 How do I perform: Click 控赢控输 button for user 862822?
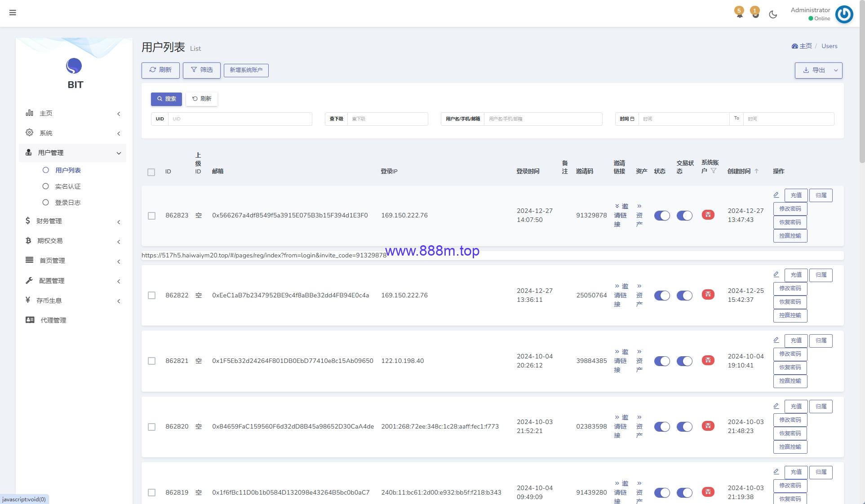click(790, 315)
